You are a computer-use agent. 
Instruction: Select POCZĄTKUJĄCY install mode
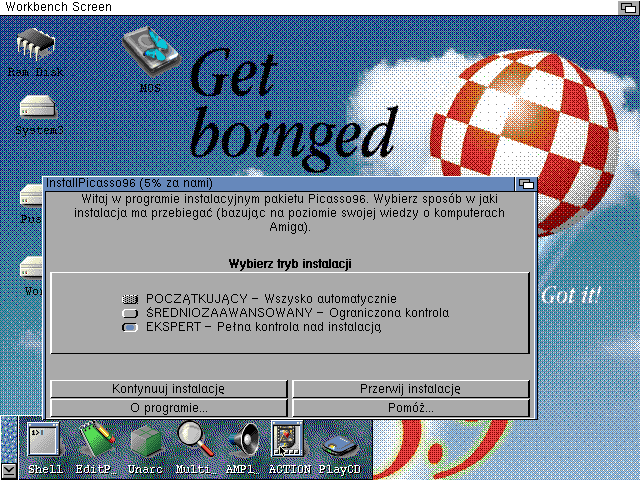point(130,299)
